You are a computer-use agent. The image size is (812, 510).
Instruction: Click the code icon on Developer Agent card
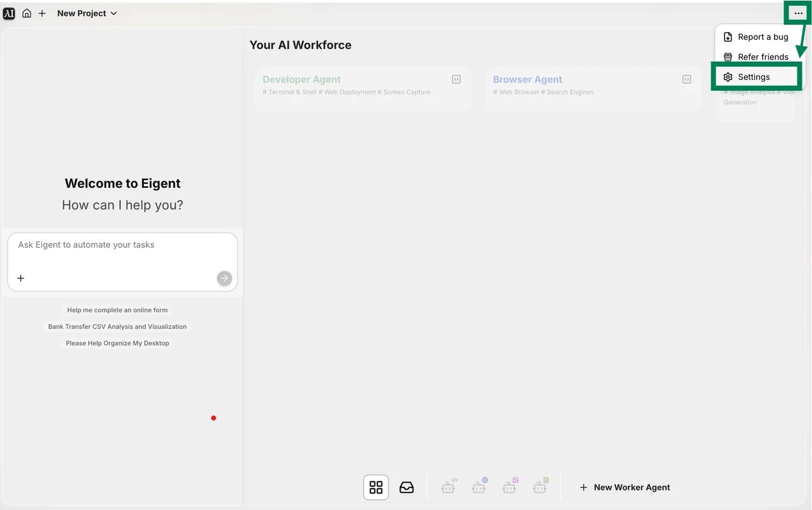tap(456, 79)
